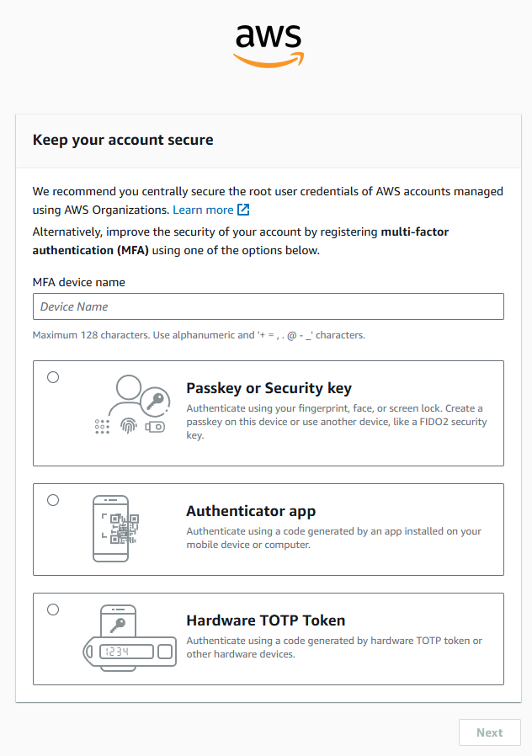Click the Authenticator app description text
This screenshot has height=756, width=532.
(334, 538)
